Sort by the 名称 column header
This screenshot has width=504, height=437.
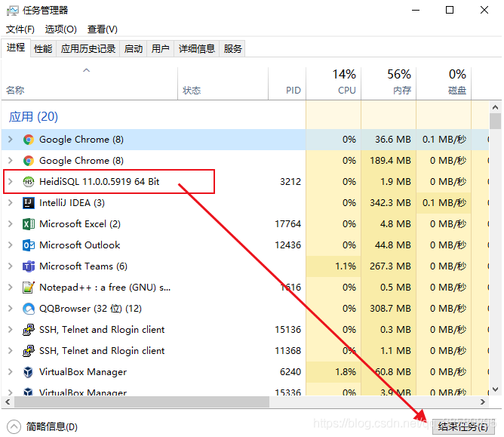tap(89, 84)
